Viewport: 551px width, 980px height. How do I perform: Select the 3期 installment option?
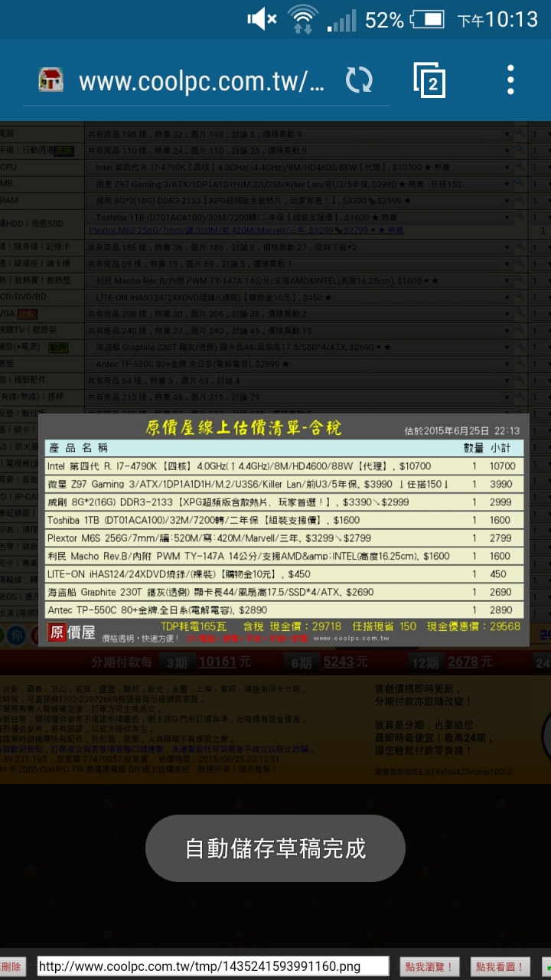177,662
